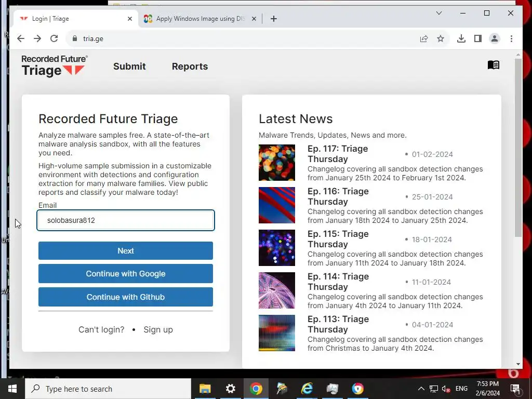Open Ep. 116: Triage Thursday article

coord(338,196)
